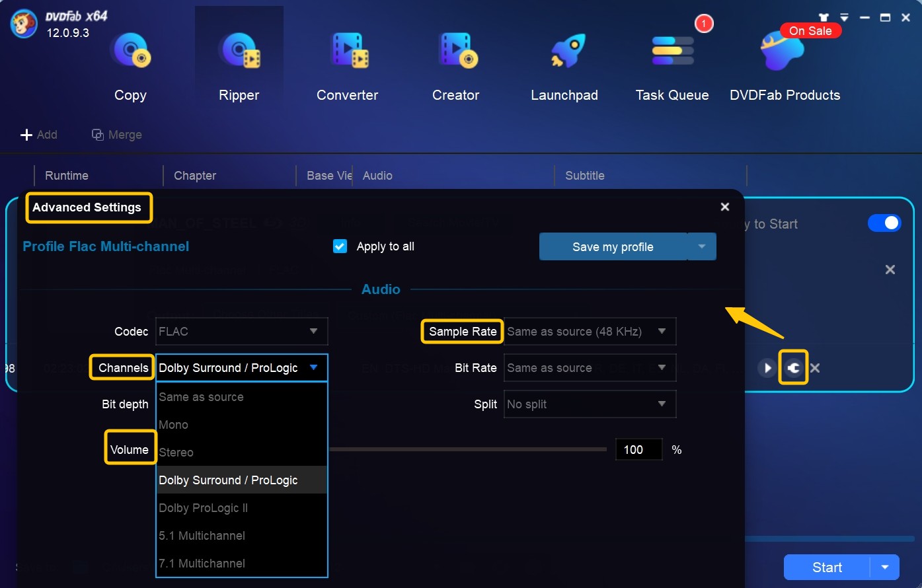The width and height of the screenshot is (922, 588).
Task: Select Same as source channel option
Action: (242, 397)
